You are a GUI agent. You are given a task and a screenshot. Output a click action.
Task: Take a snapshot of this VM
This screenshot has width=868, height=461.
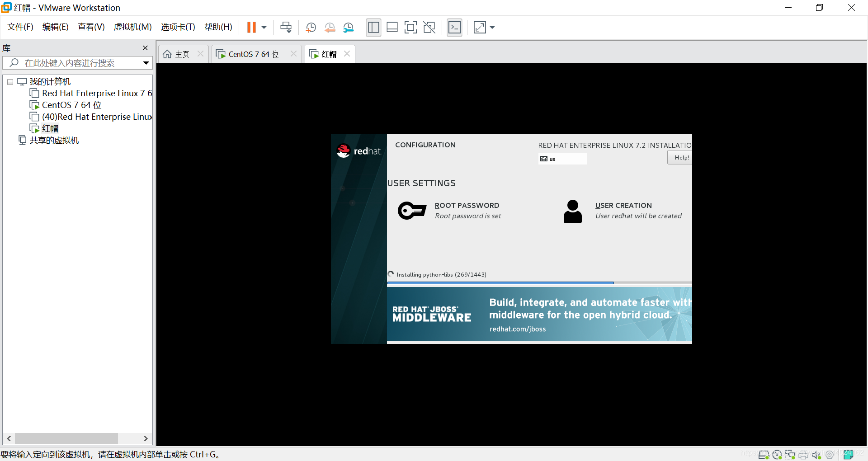[x=311, y=28]
